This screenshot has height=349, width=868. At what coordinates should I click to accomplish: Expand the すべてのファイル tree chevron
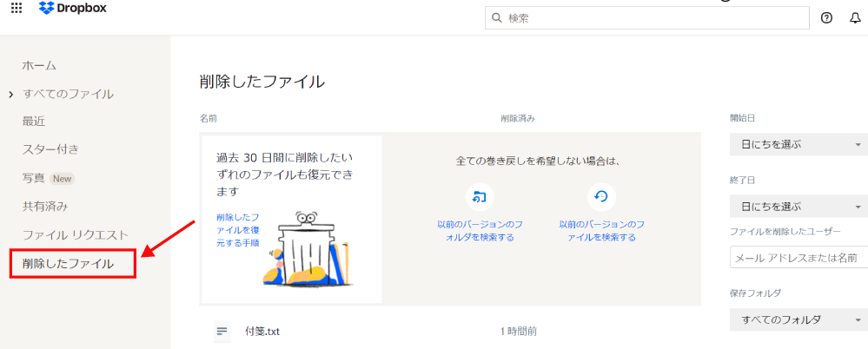[11, 94]
